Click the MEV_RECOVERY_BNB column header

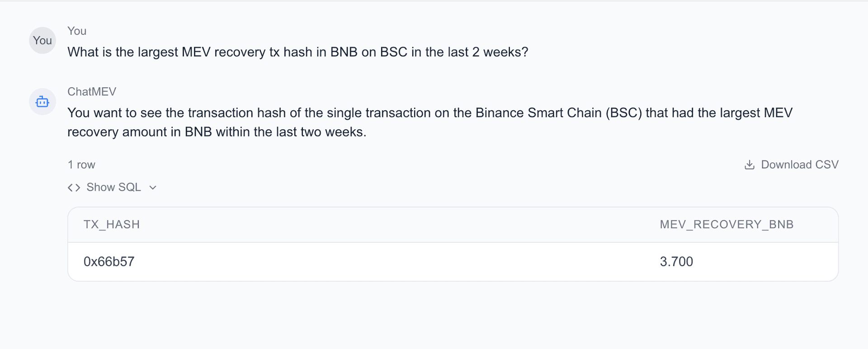(726, 225)
